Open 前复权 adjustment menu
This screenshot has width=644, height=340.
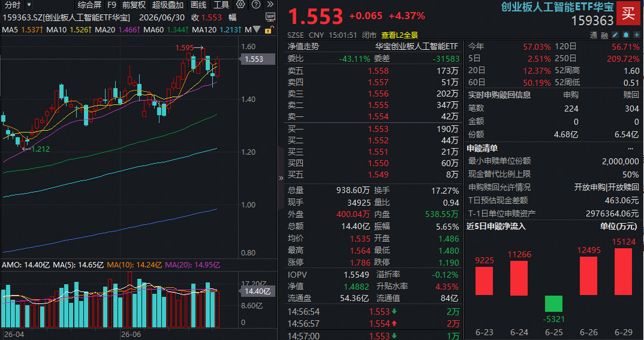point(134,5)
